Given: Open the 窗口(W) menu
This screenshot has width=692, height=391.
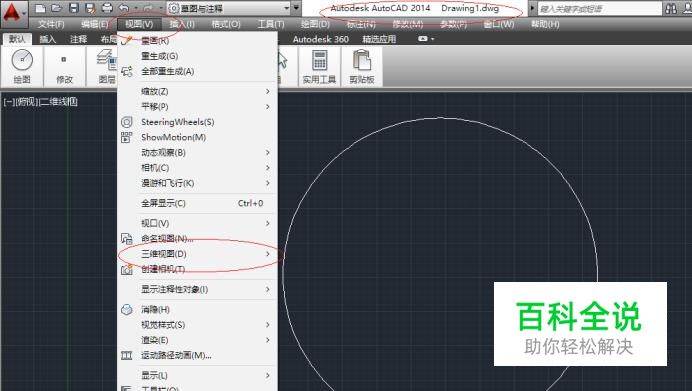Looking at the screenshot, I should [499, 24].
